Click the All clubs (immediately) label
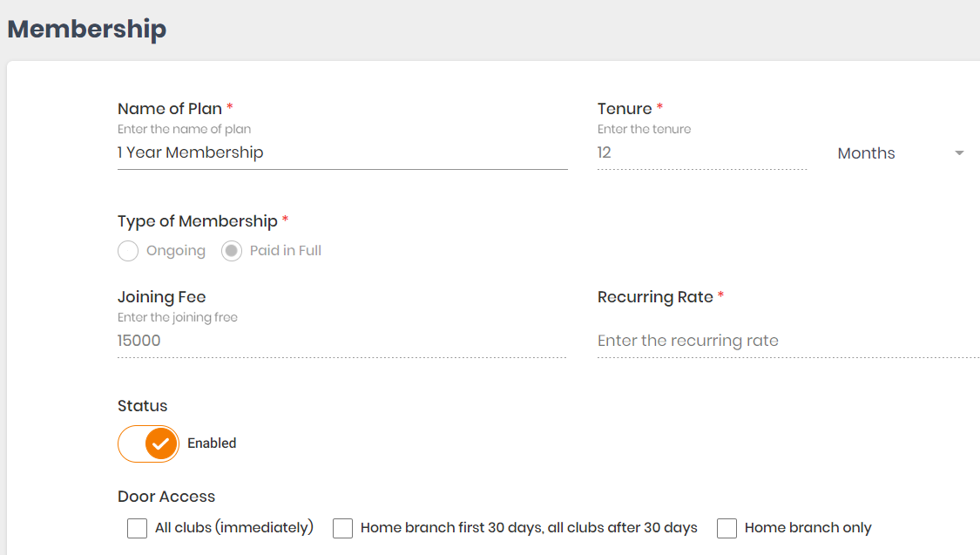 coord(234,527)
